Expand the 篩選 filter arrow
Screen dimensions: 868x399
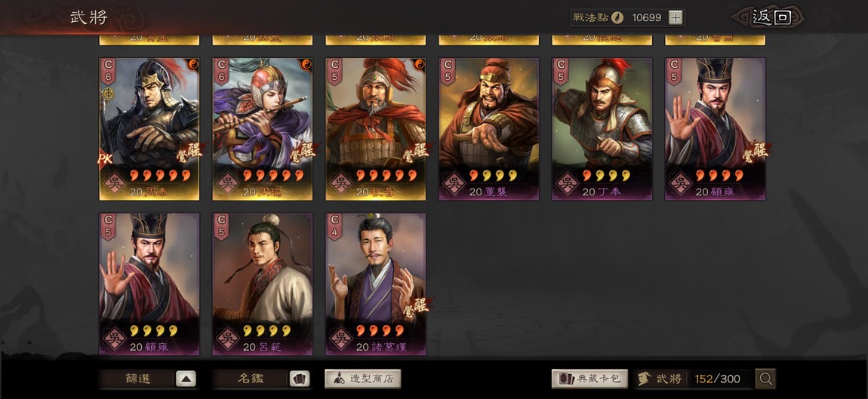pyautogui.click(x=186, y=379)
